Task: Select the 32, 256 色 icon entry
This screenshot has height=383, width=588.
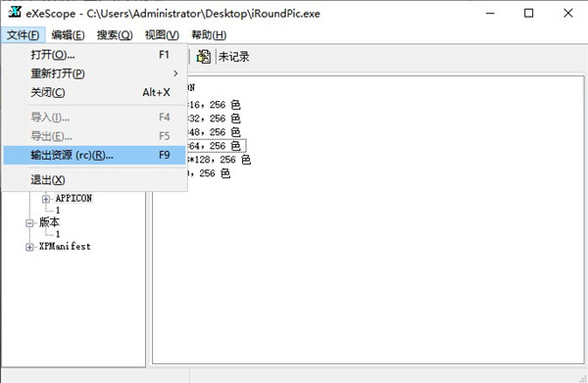Action: pos(214,119)
